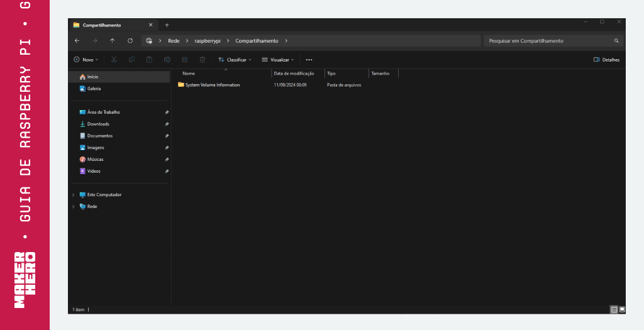Add a new tab with plus button
Image resolution: width=644 pixels, height=330 pixels.
pyautogui.click(x=167, y=25)
